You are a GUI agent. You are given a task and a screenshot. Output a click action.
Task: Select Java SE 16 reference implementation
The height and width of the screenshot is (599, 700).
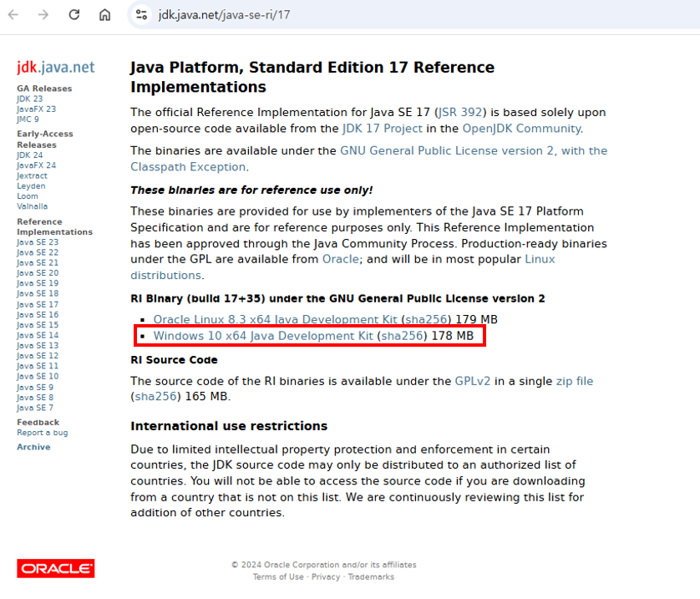[38, 315]
